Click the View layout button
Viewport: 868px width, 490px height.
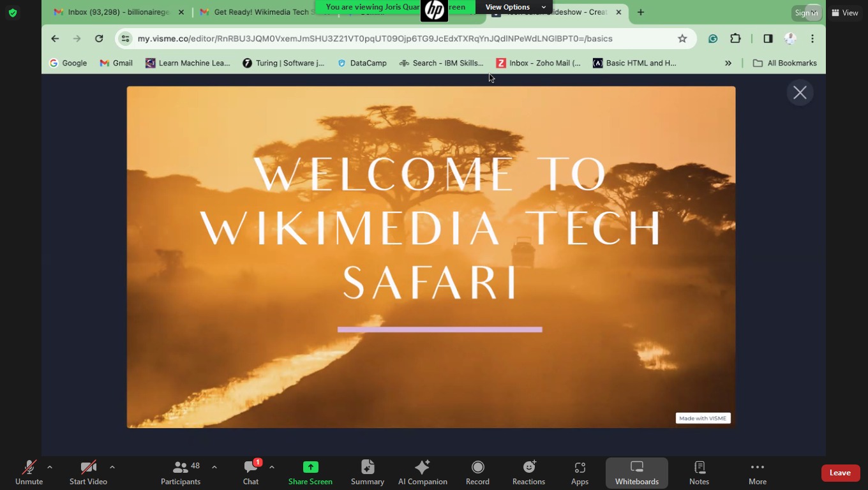845,13
